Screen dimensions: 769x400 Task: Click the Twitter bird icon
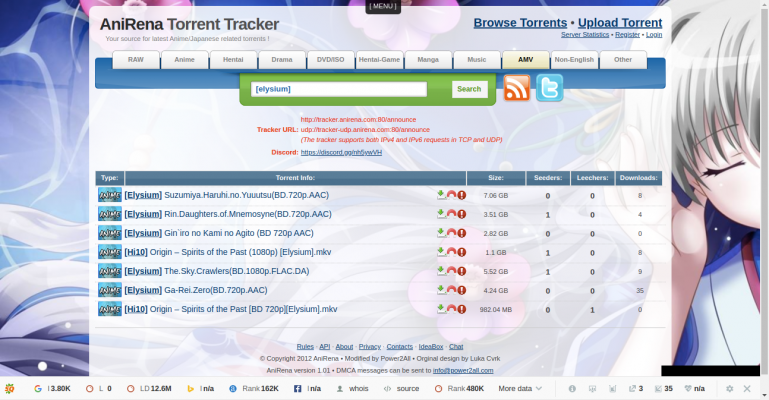click(549, 89)
